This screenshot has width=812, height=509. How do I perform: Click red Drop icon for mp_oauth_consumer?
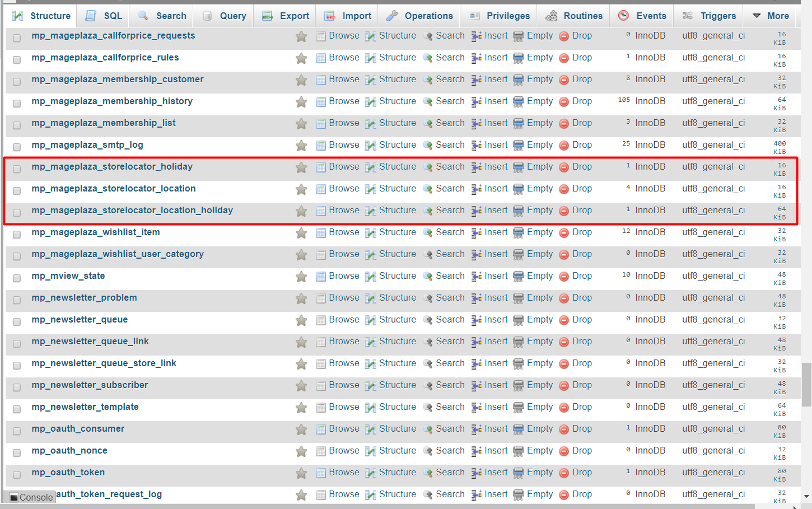coord(564,429)
